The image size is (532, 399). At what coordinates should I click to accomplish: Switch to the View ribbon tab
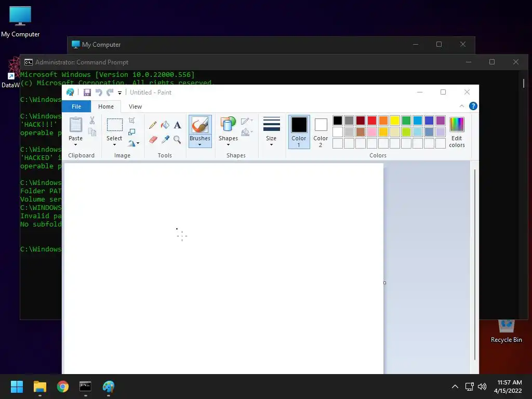(x=135, y=107)
